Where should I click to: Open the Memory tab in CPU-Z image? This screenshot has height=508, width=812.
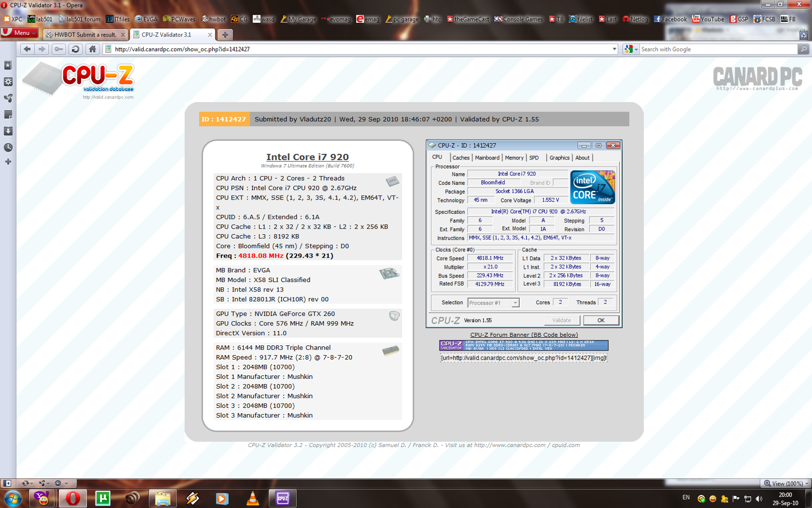[514, 158]
